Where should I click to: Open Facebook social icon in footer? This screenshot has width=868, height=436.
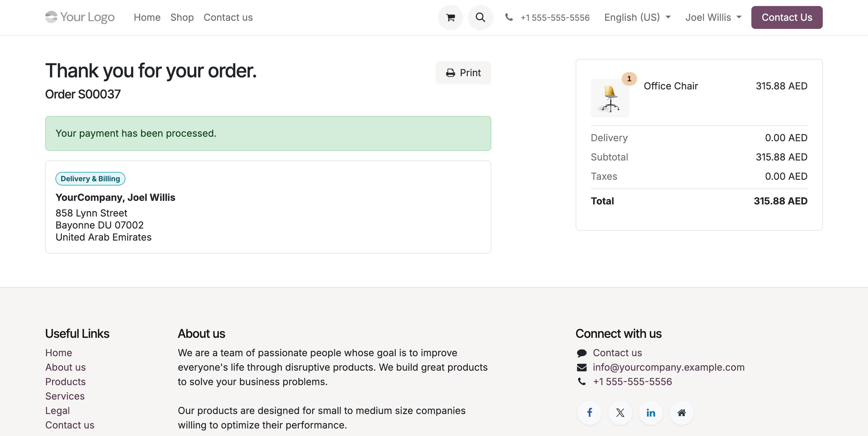(x=590, y=413)
